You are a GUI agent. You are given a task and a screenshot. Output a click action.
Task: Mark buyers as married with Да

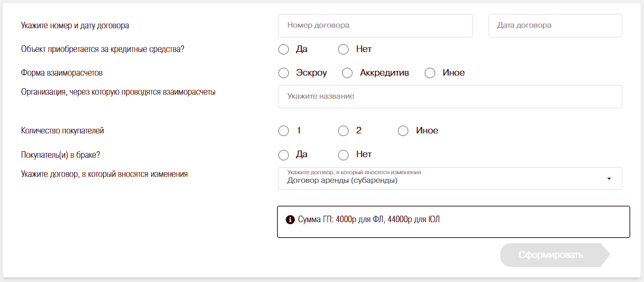click(x=284, y=155)
